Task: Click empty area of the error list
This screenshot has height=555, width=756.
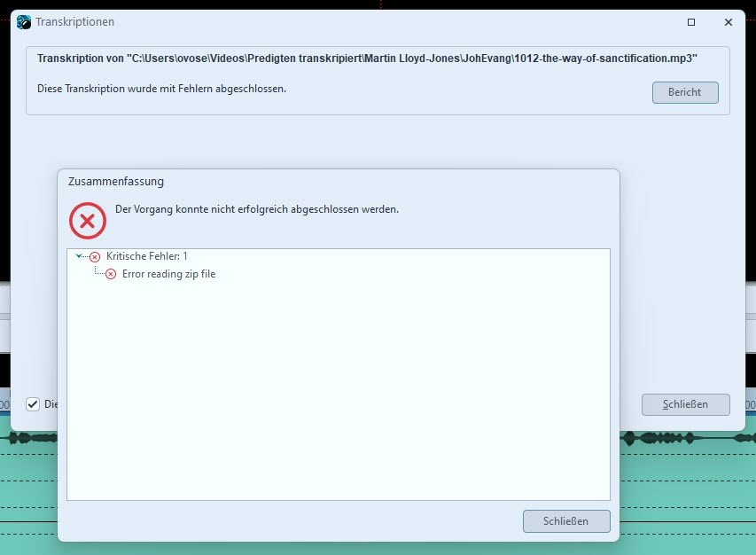Action: click(x=337, y=399)
